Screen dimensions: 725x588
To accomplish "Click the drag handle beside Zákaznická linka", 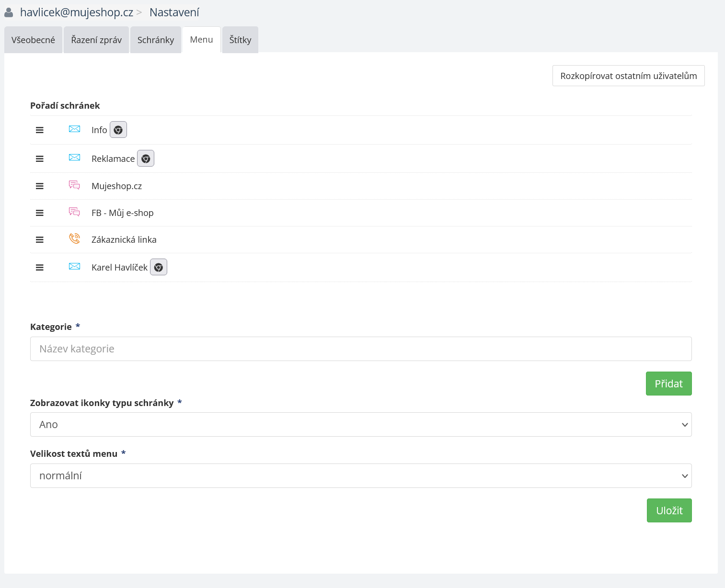I will point(40,240).
